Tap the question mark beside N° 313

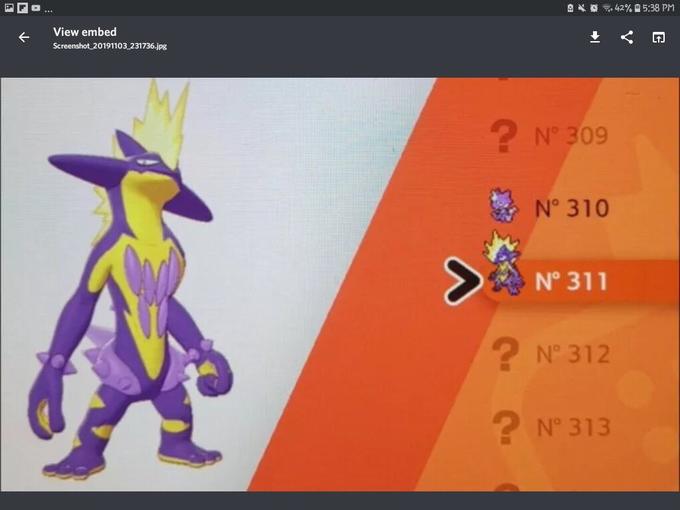(x=506, y=427)
